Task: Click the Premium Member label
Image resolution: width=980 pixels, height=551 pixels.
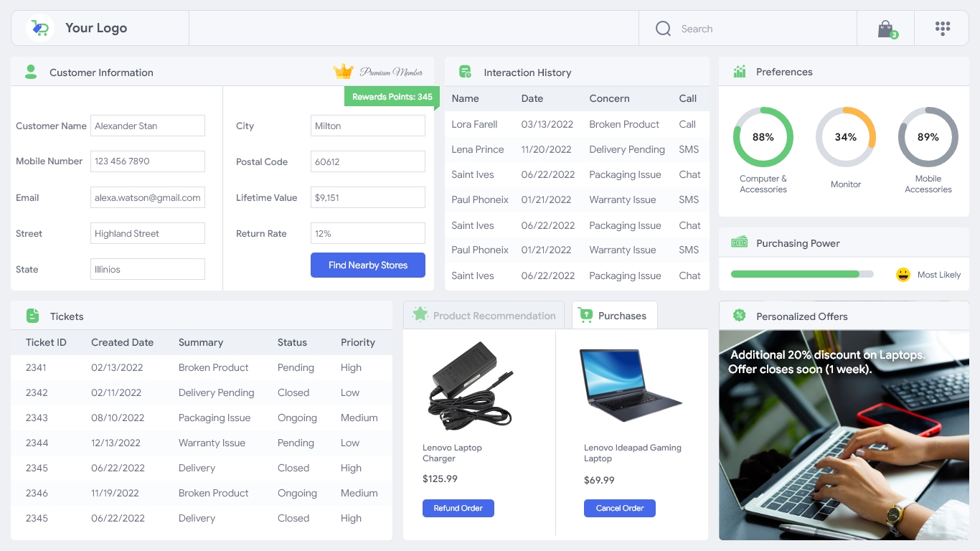Action: point(391,72)
